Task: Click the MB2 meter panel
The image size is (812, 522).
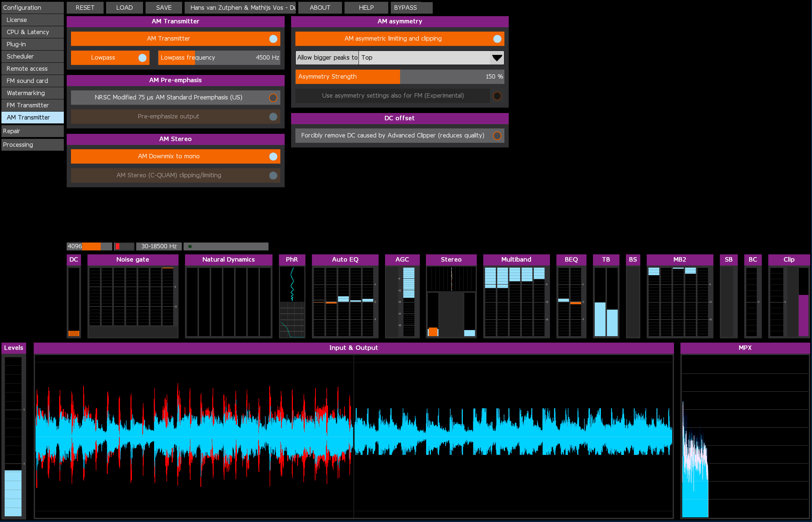Action: tap(680, 296)
